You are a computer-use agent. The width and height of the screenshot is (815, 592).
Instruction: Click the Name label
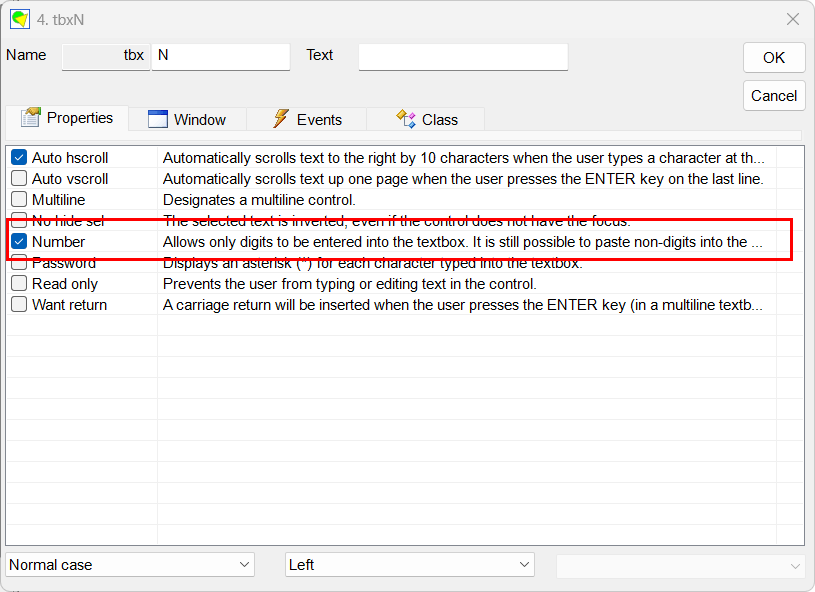pyautogui.click(x=26, y=55)
